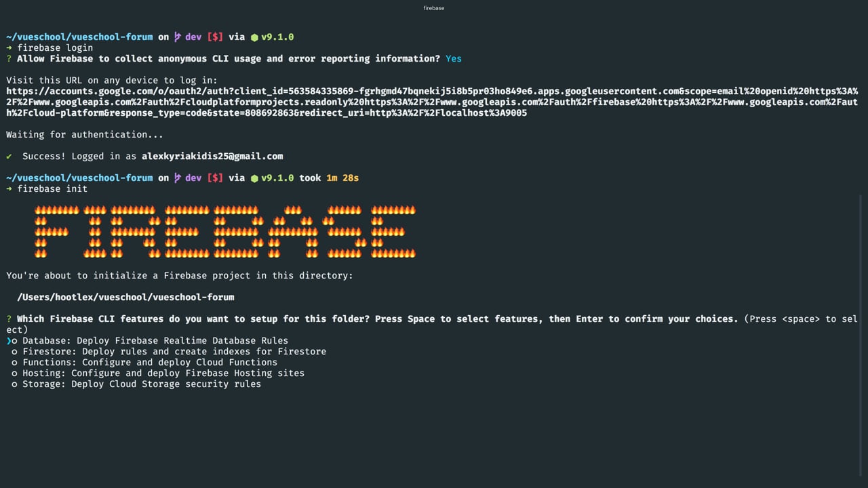868x488 pixels.
Task: Select the Storage security rules option
Action: point(136,384)
